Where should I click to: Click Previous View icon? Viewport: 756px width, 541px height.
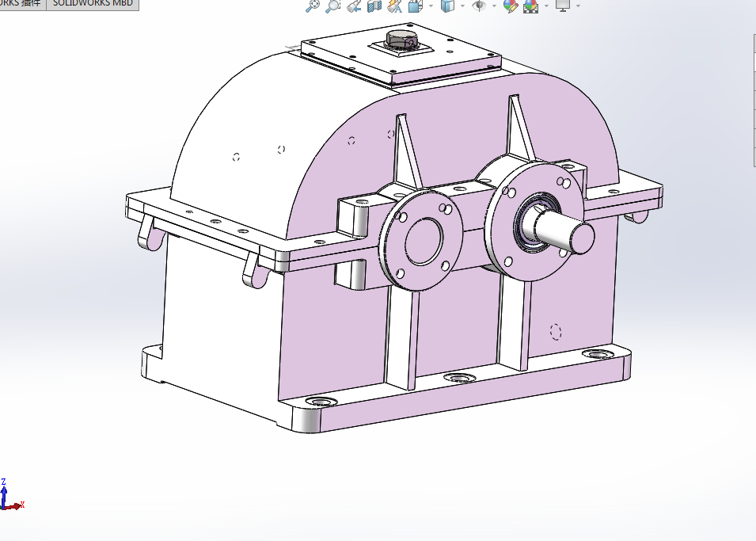point(354,6)
